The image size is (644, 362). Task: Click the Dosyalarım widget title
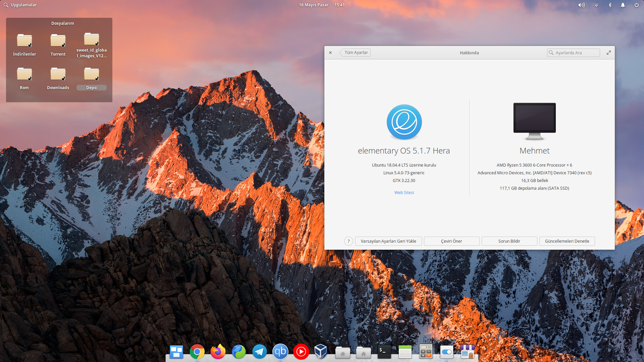[62, 23]
